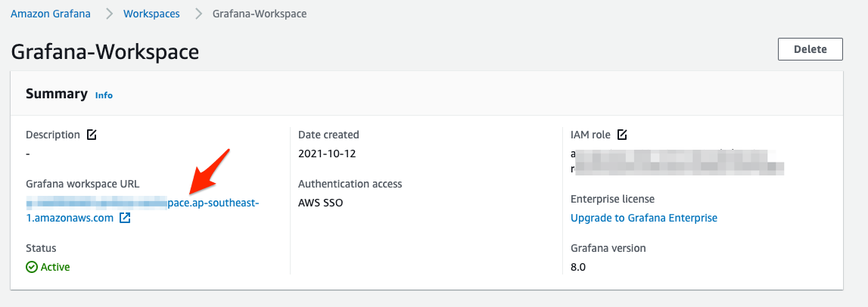868x307 pixels.
Task: Select the Grafana-Workspace breadcrumb item
Action: [260, 14]
